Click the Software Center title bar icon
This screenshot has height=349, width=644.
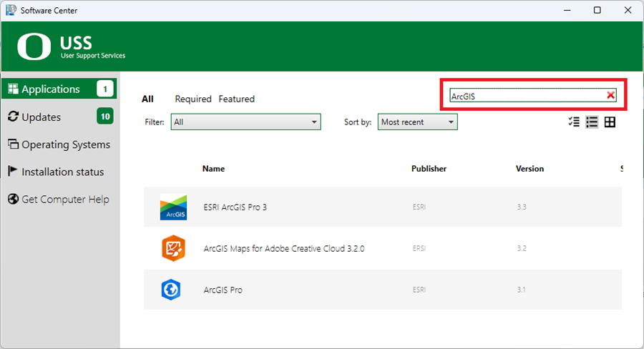[11, 10]
